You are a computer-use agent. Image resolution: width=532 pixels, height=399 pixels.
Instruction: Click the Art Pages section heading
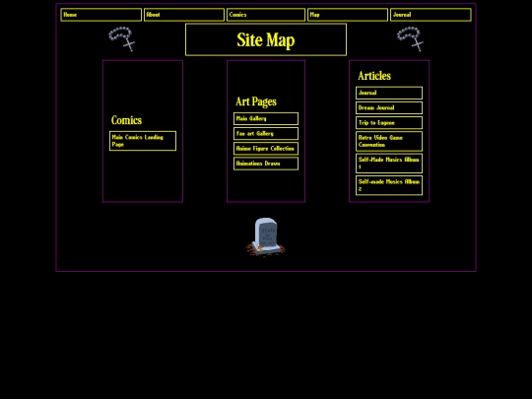click(x=256, y=101)
